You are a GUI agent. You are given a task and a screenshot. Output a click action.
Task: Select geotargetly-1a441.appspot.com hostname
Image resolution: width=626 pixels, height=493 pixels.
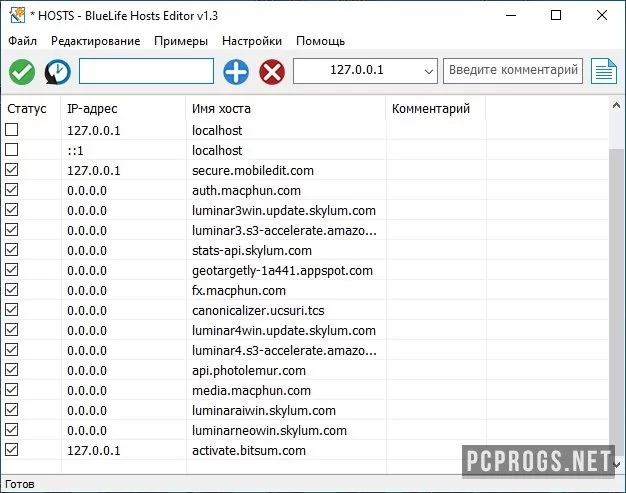coord(282,270)
